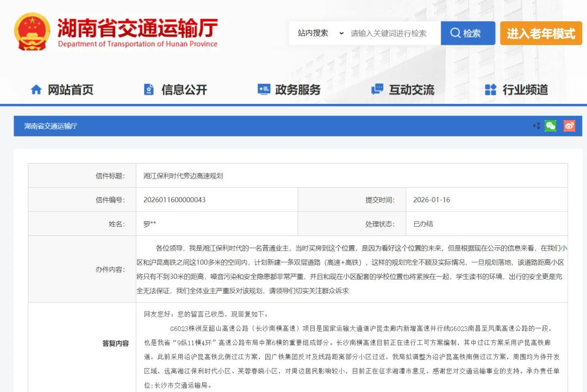Select the name value 罗**

click(x=149, y=224)
